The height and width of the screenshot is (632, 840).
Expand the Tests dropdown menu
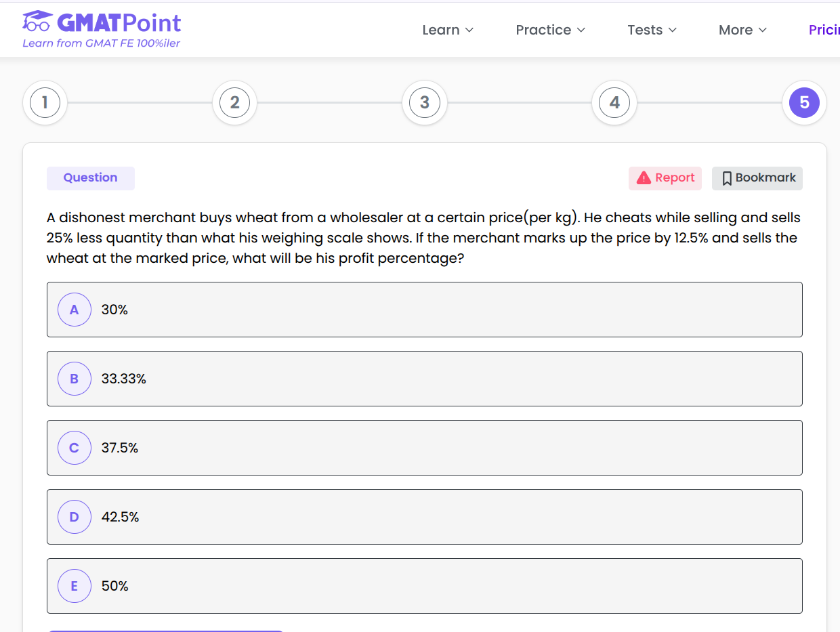pos(652,30)
